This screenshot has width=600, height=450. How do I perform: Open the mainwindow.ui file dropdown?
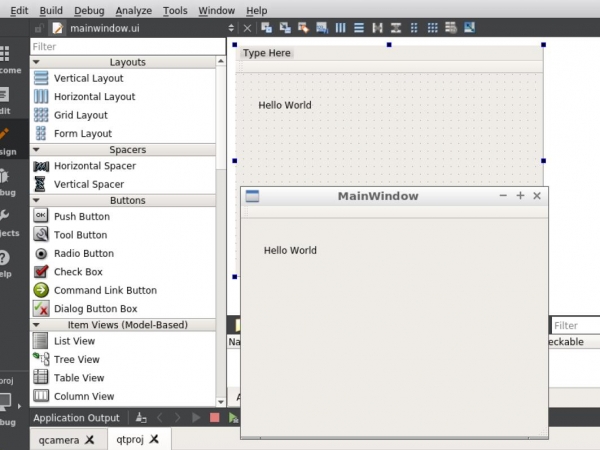tap(232, 28)
